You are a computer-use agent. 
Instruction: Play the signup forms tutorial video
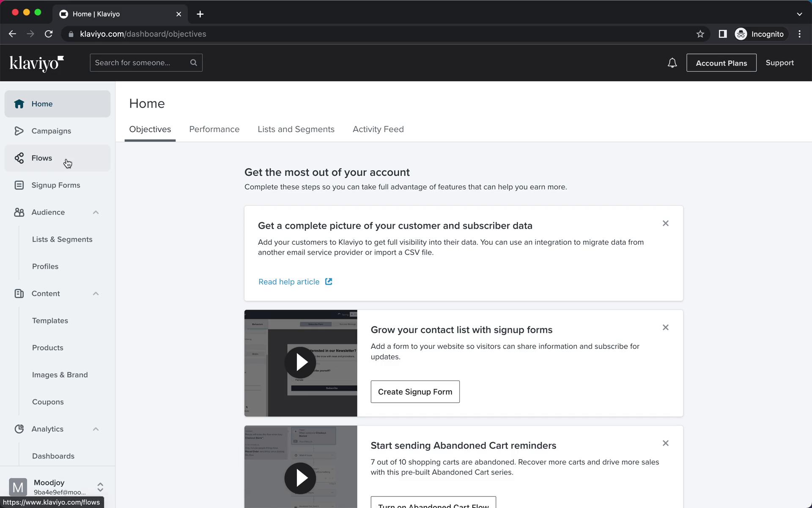[300, 362]
